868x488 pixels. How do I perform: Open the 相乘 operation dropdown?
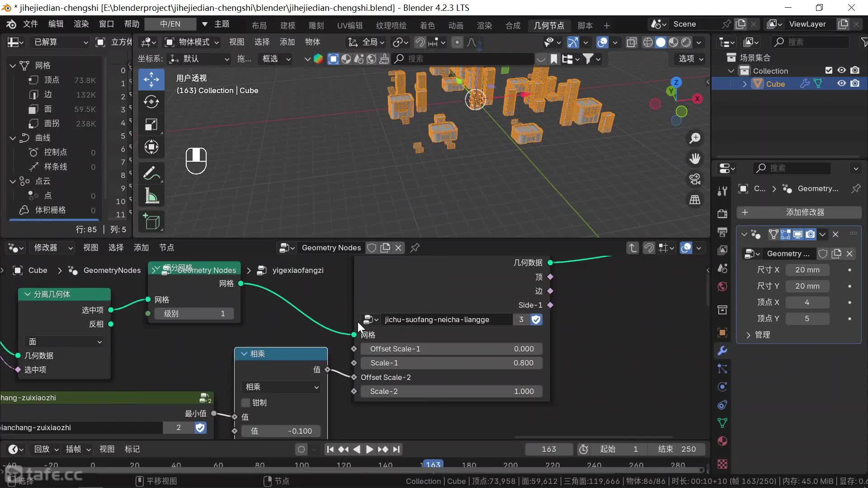(x=281, y=387)
